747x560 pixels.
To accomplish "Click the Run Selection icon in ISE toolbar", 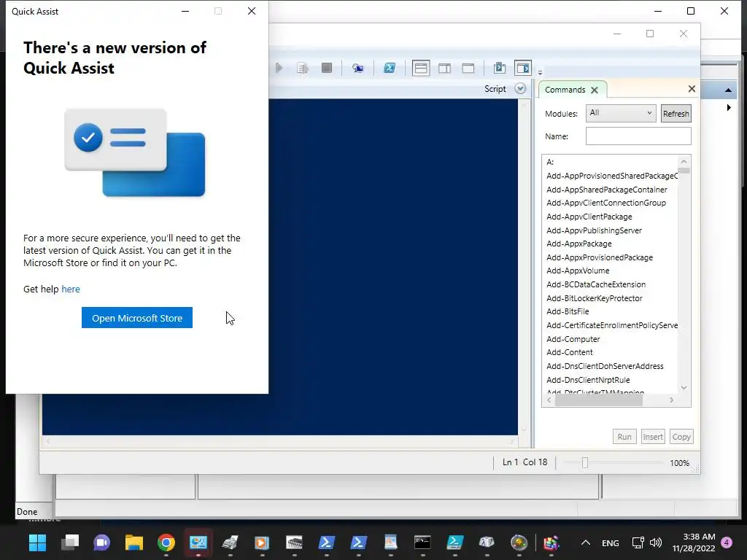I will pyautogui.click(x=303, y=68).
